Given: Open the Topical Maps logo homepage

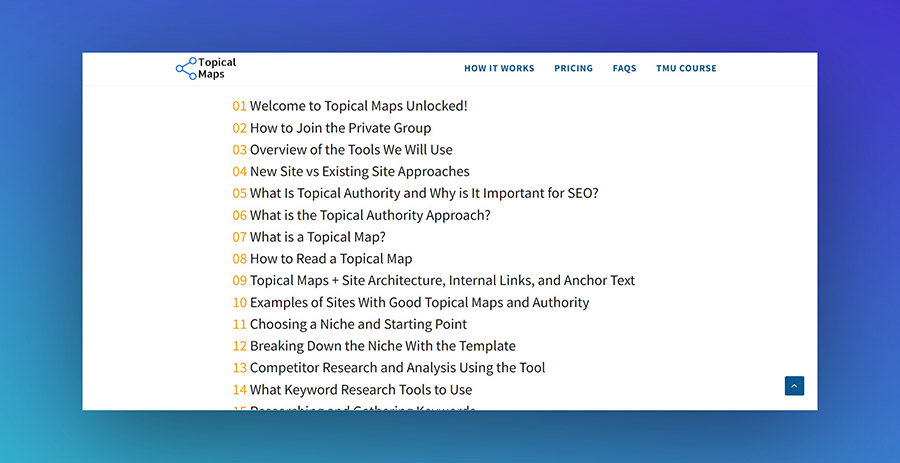Looking at the screenshot, I should (206, 68).
